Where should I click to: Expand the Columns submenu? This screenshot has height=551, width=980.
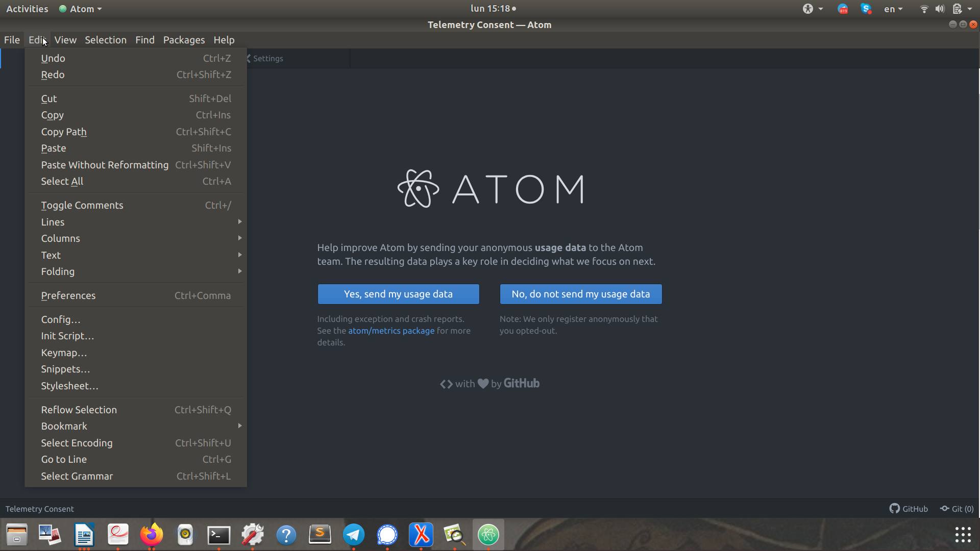pyautogui.click(x=136, y=238)
